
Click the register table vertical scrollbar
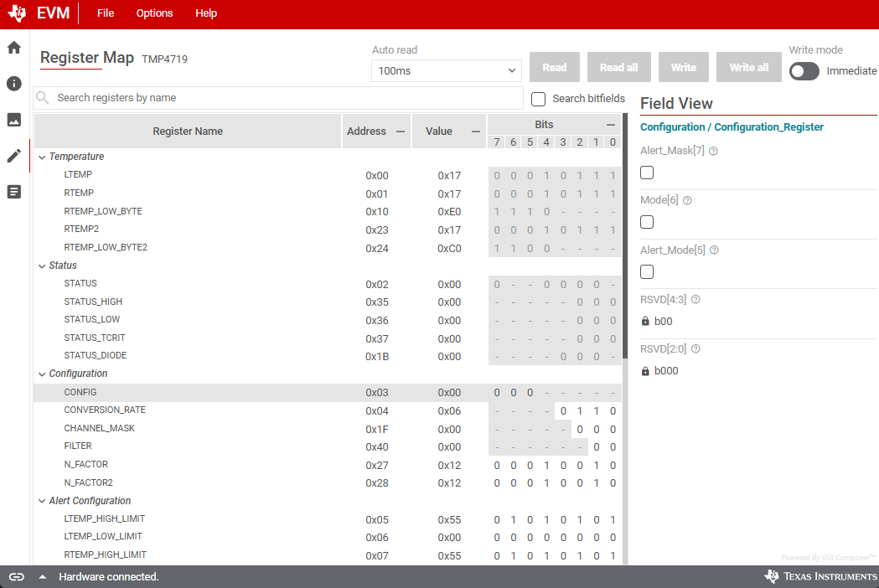click(x=624, y=235)
